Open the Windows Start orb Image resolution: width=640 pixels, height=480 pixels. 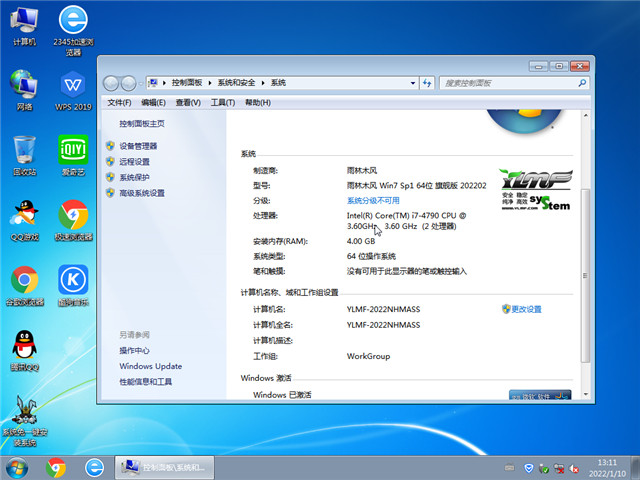tap(17, 468)
